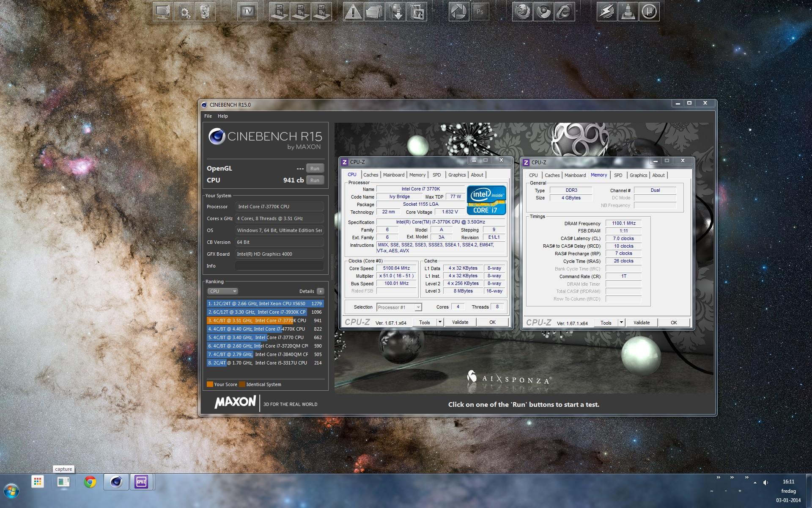
Task: Switch to Cinebench via its taskbar icon
Action: pos(116,482)
